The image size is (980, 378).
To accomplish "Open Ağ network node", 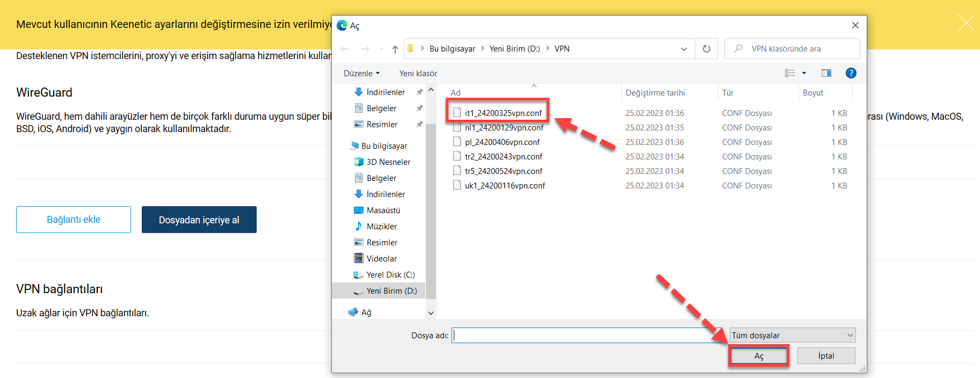I will click(x=366, y=312).
